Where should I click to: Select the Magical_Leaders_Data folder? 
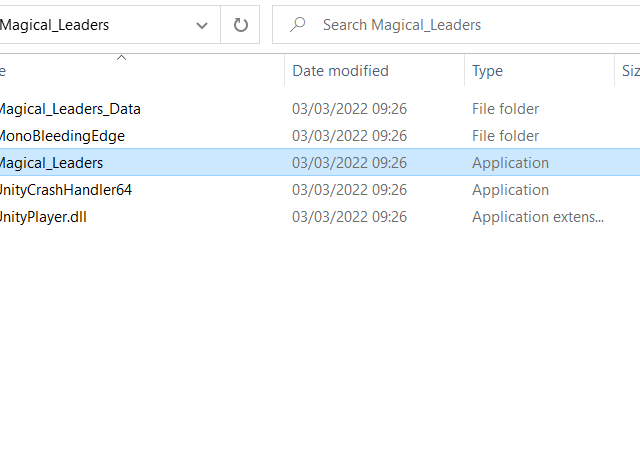[70, 109]
